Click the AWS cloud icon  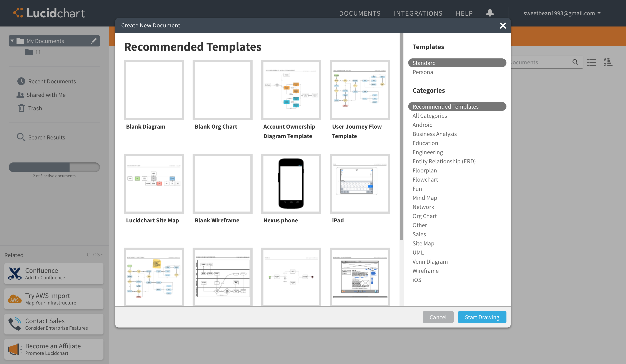[15, 299]
